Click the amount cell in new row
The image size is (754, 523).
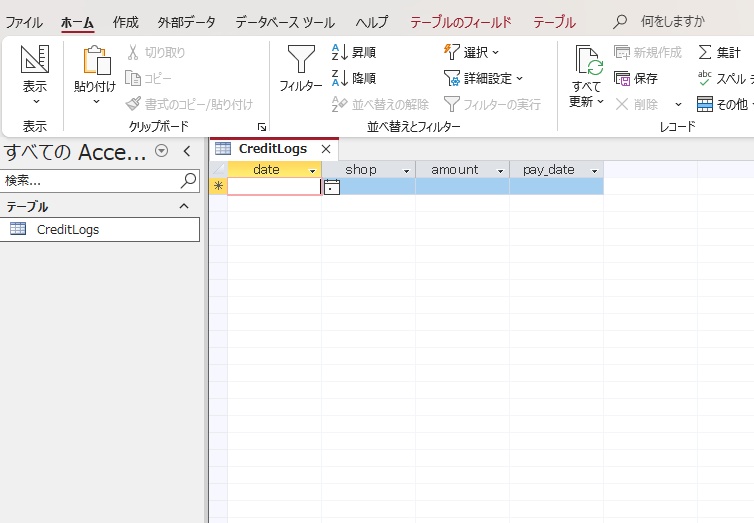pos(463,187)
